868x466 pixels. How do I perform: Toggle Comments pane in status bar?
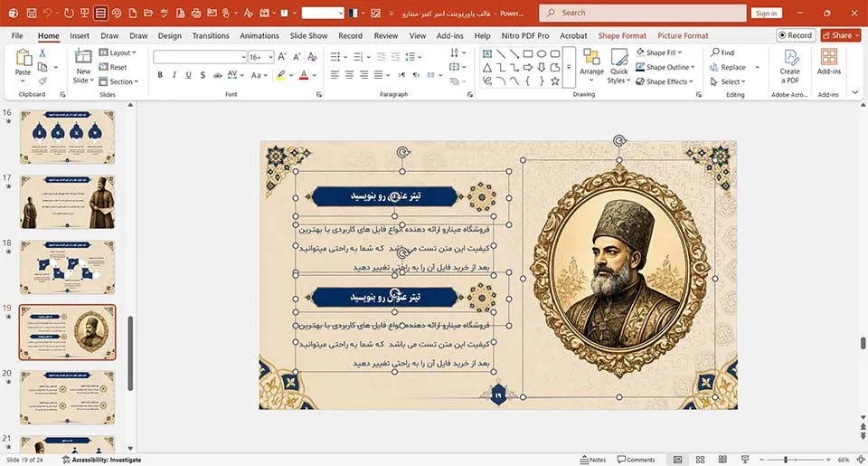click(636, 460)
